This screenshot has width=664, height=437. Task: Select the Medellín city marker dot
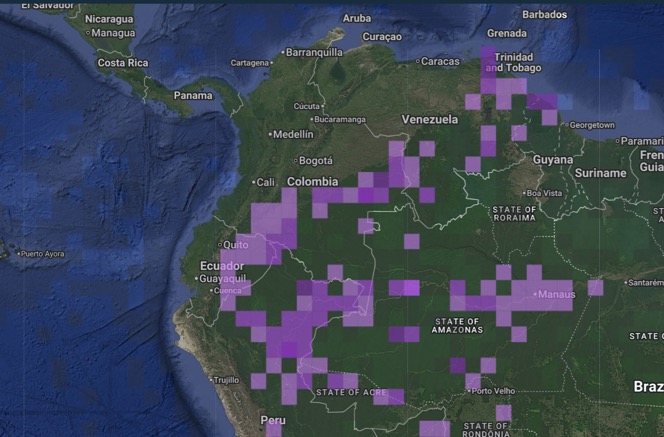pos(270,134)
